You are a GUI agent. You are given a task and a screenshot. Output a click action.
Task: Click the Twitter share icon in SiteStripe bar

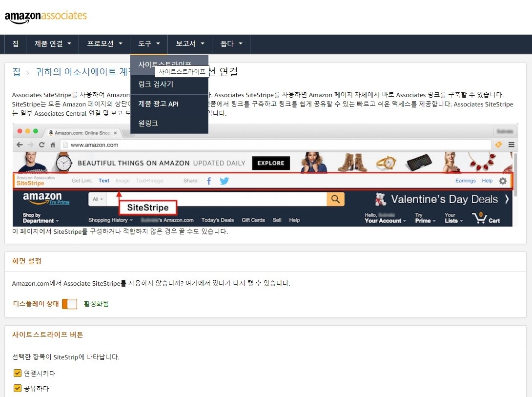224,181
